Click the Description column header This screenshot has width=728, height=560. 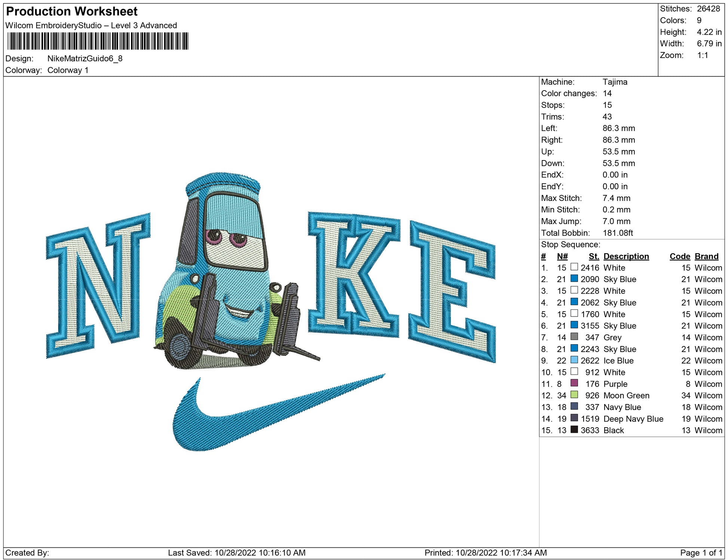click(626, 256)
